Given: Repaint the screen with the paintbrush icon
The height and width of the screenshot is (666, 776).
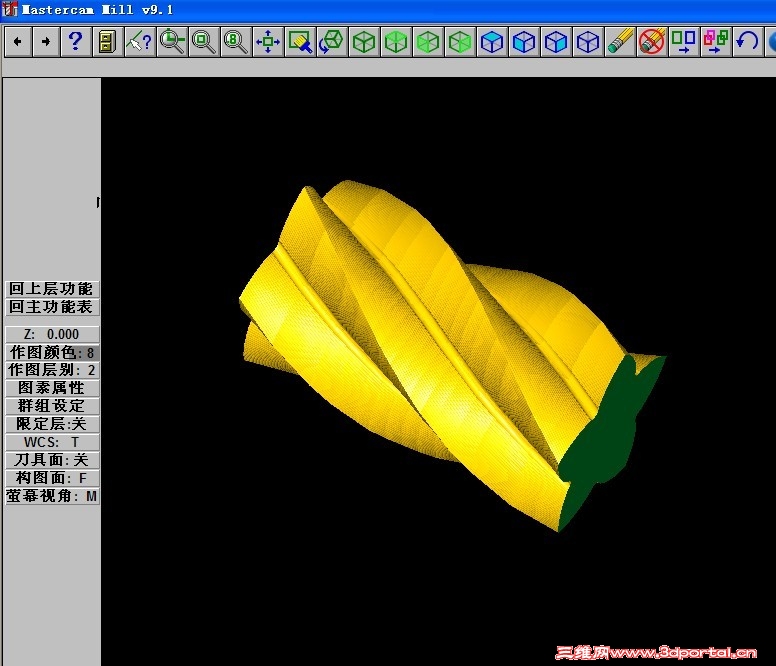Looking at the screenshot, I should click(x=300, y=42).
